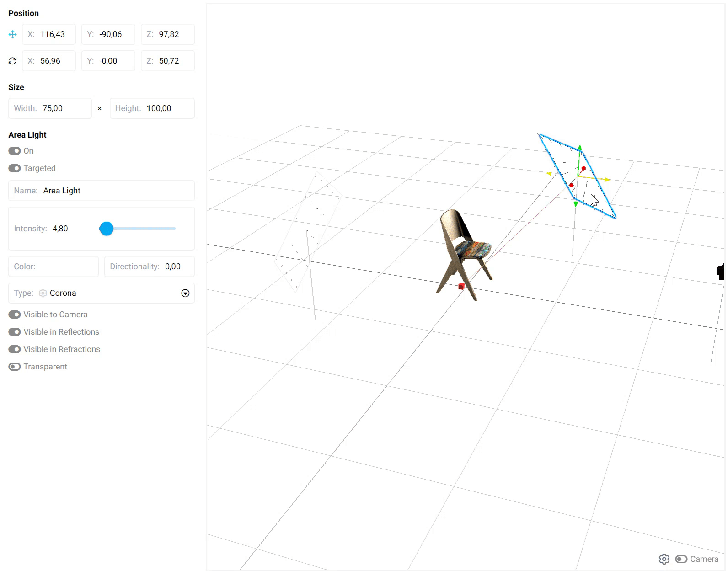Screen dimensions: 728x576
Task: Select the black camera object at right edge
Action: pyautogui.click(x=721, y=271)
